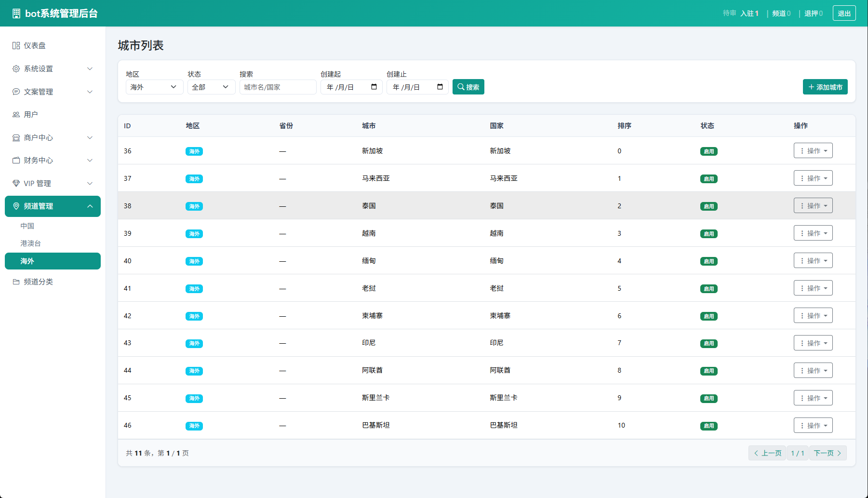
Task: Select 中国 under 频道管理
Action: click(27, 226)
